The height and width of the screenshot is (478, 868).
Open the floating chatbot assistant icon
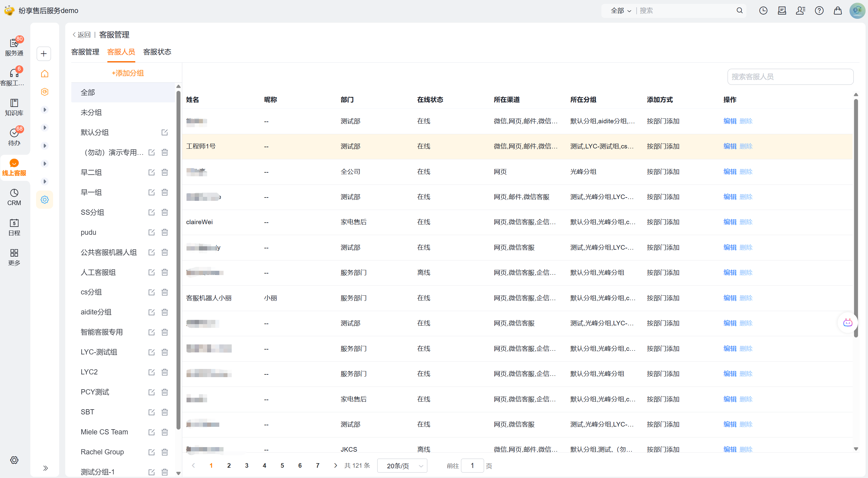point(847,323)
